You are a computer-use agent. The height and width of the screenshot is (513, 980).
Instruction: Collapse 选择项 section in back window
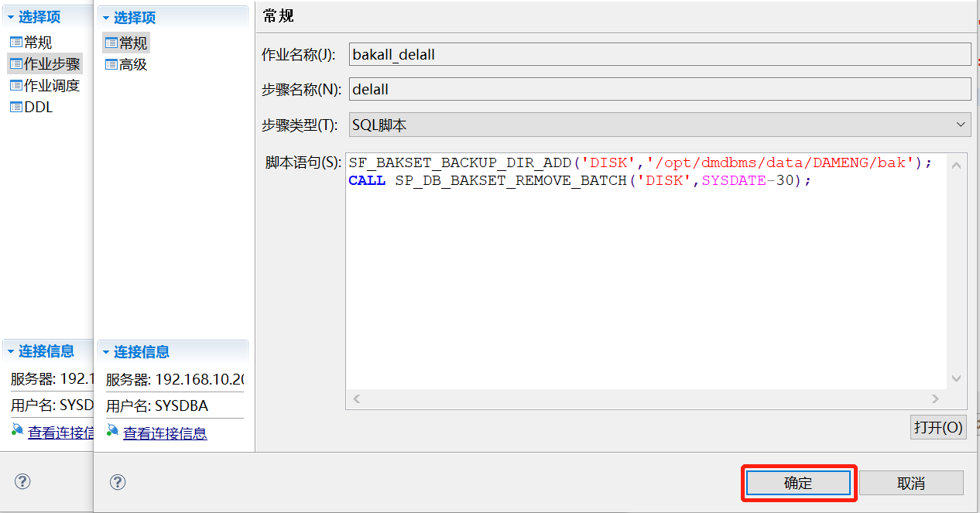(x=10, y=17)
